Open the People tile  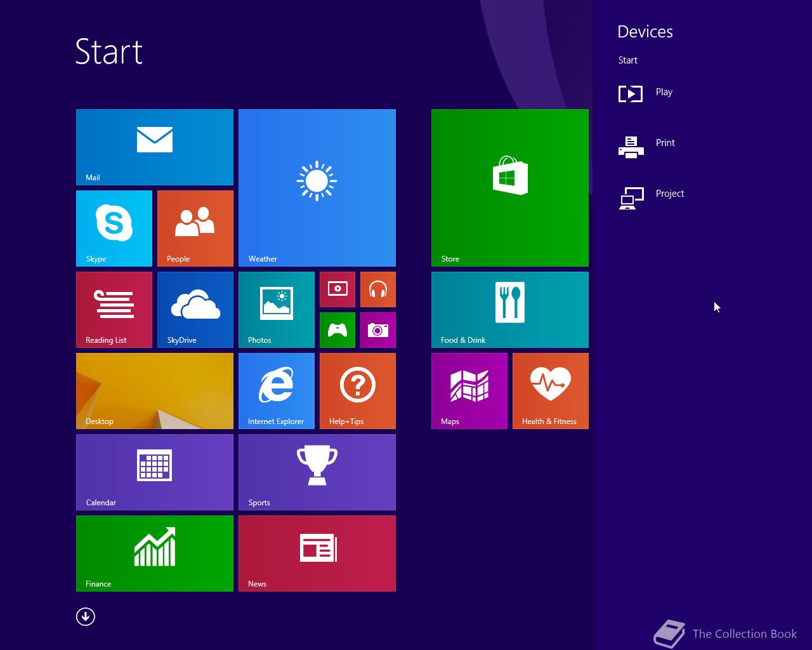[x=195, y=229]
